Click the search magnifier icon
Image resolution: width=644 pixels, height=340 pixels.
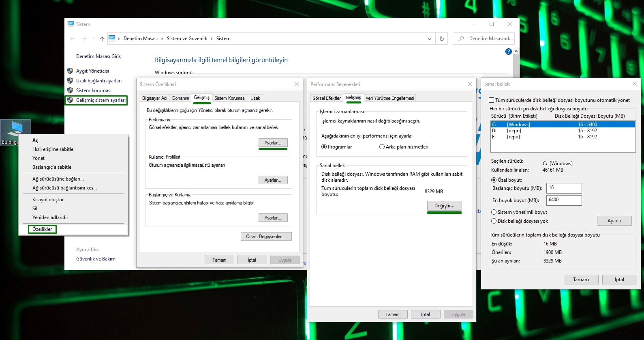click(x=461, y=39)
